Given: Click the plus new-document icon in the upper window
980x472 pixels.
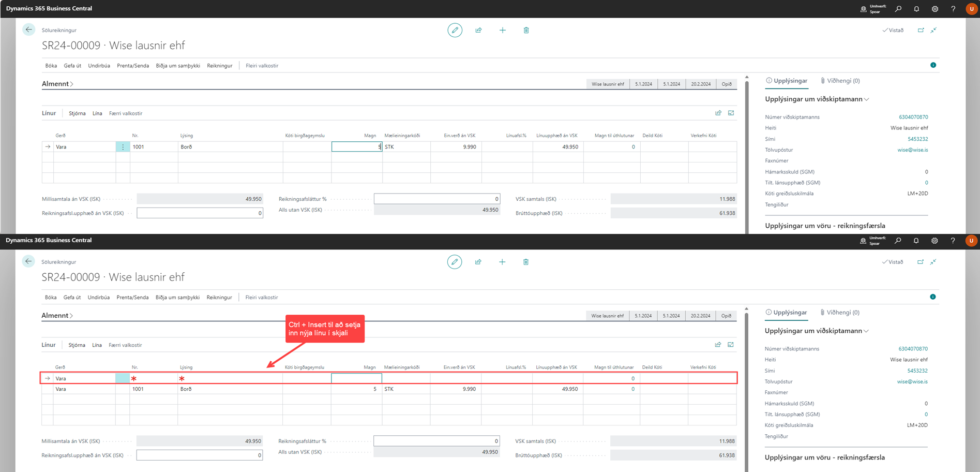Looking at the screenshot, I should pyautogui.click(x=502, y=31).
